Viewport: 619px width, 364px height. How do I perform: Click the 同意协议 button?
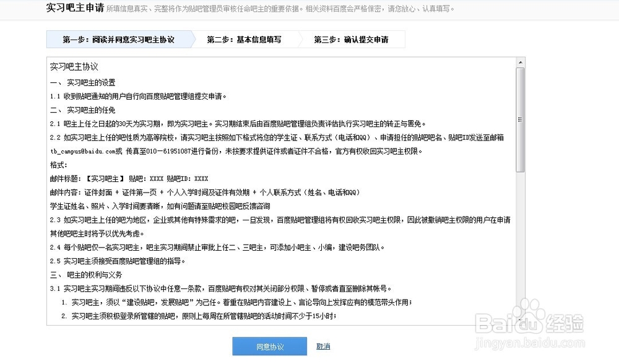[x=270, y=347]
